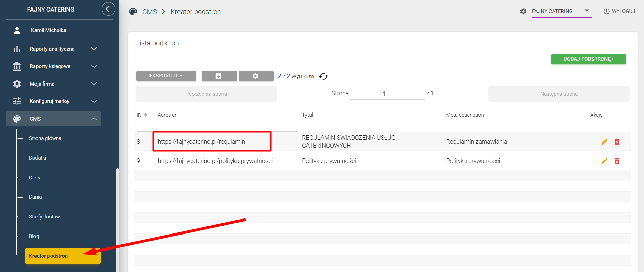Edit the regulamin subpage
Viewport: 644px width, 272px height.
[604, 142]
